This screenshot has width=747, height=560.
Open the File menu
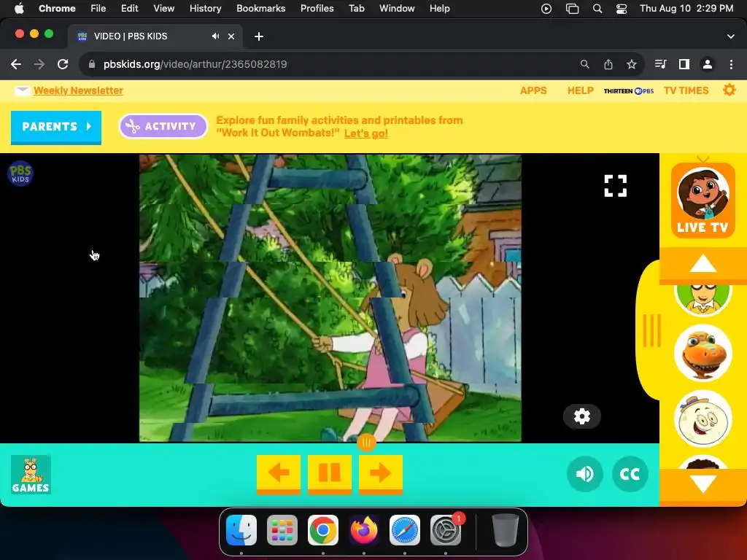tap(98, 8)
